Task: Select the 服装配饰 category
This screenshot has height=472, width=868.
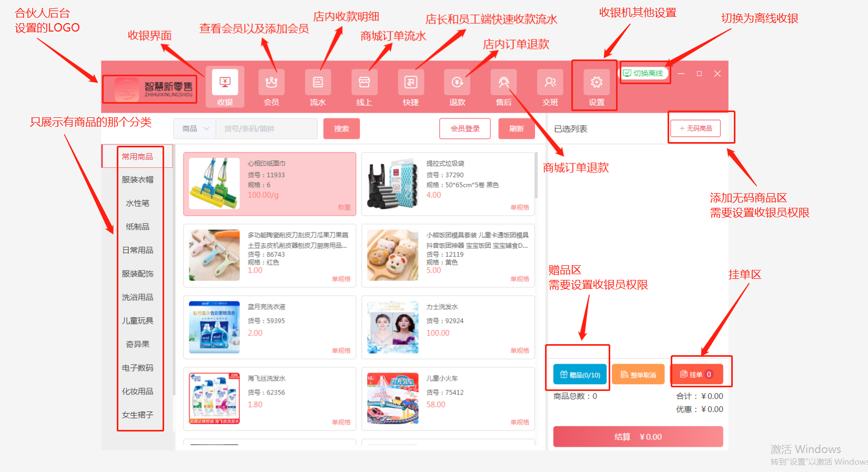Action: [137, 274]
